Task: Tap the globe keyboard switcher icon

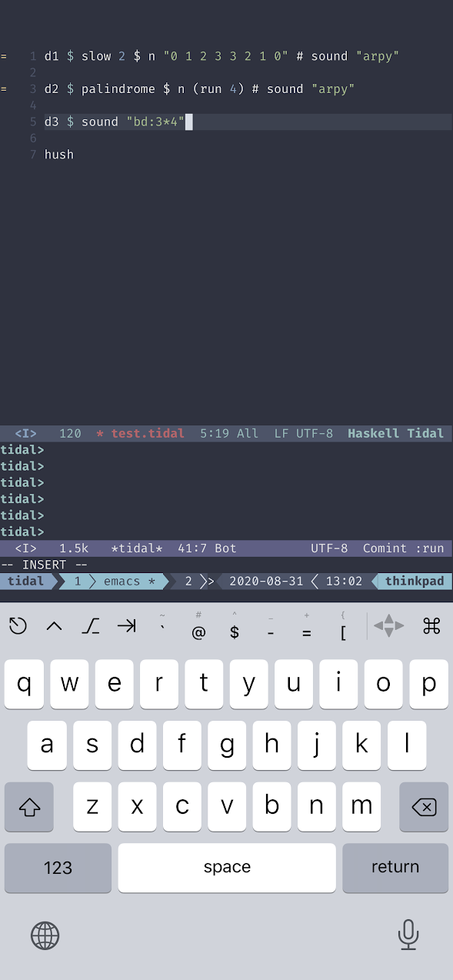Action: tap(45, 935)
